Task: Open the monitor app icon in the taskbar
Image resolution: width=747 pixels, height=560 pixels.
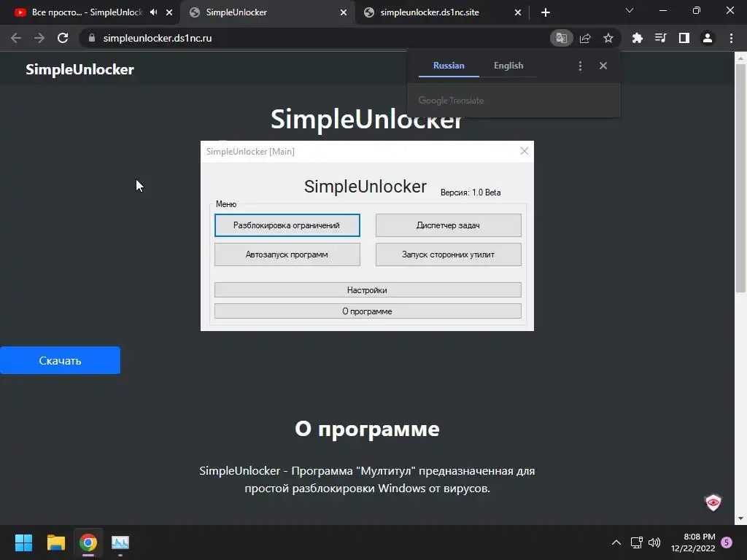Action: 120,542
